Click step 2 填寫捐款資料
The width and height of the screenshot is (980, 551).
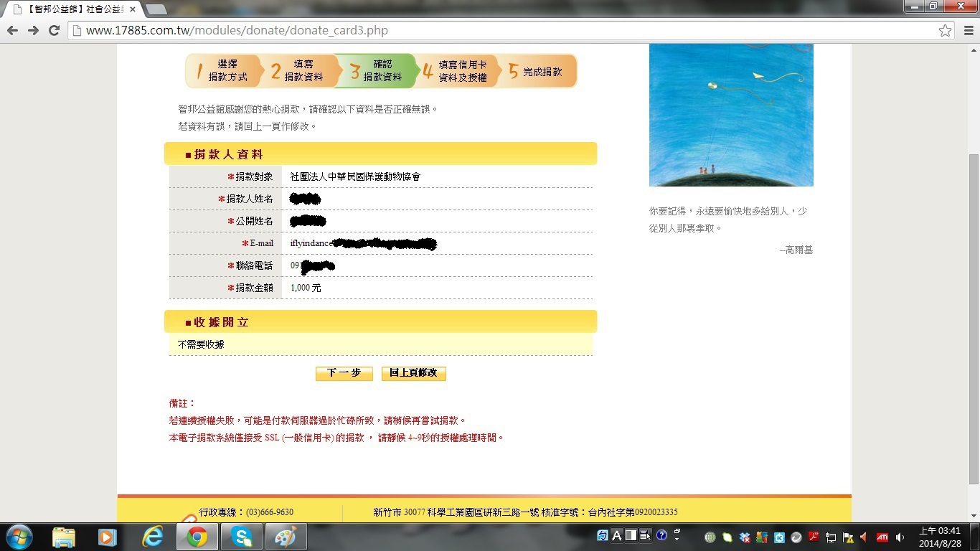(x=301, y=71)
